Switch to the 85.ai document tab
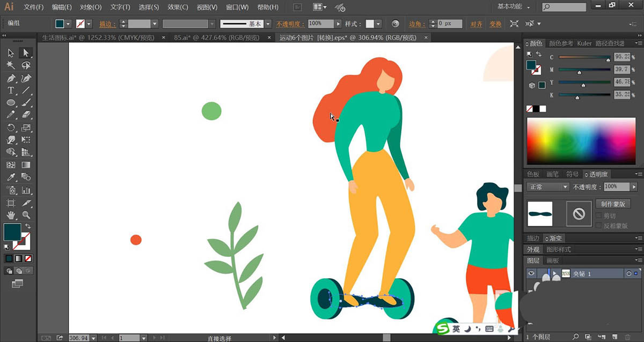Viewport: 644px width, 342px height. pos(216,38)
